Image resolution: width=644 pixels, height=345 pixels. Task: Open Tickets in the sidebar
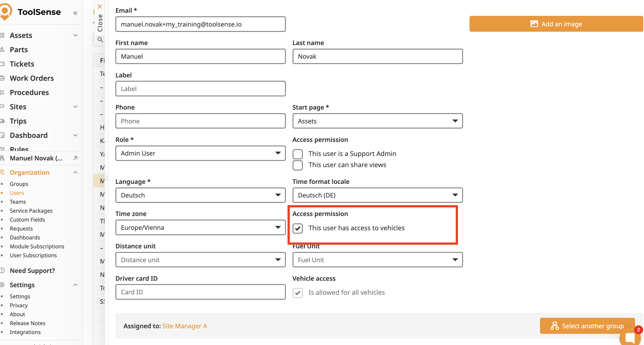coord(22,64)
